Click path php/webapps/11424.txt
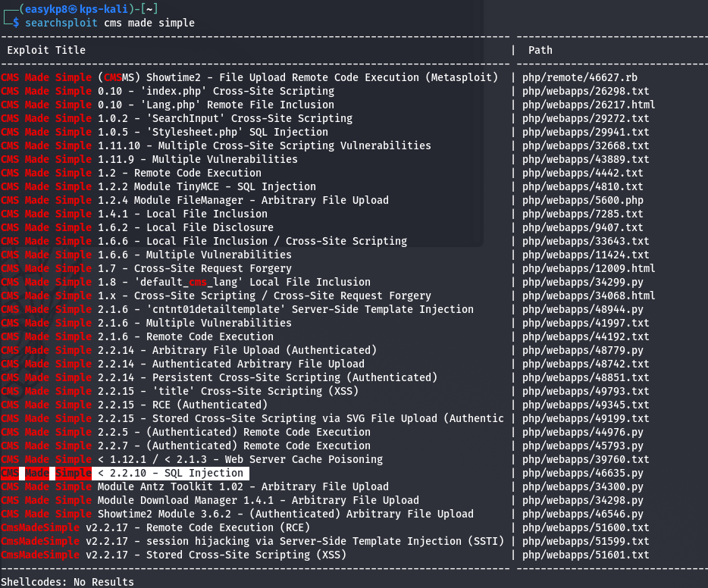 coord(586,255)
